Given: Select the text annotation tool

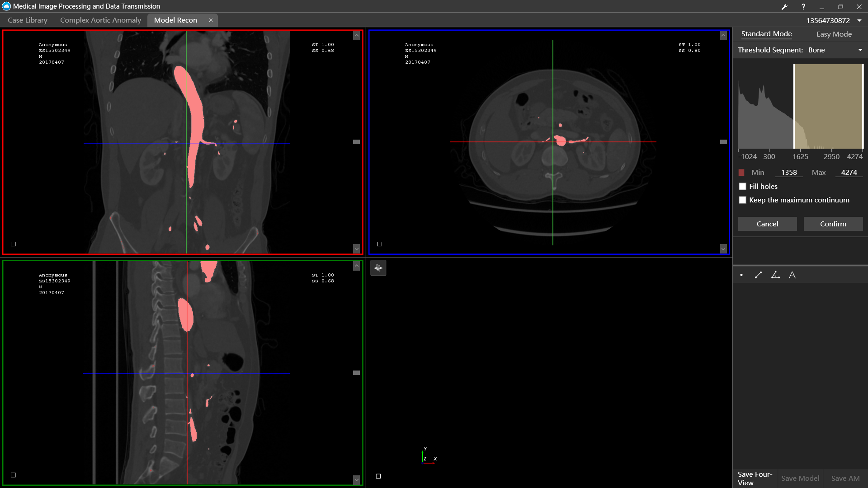Looking at the screenshot, I should click(792, 275).
